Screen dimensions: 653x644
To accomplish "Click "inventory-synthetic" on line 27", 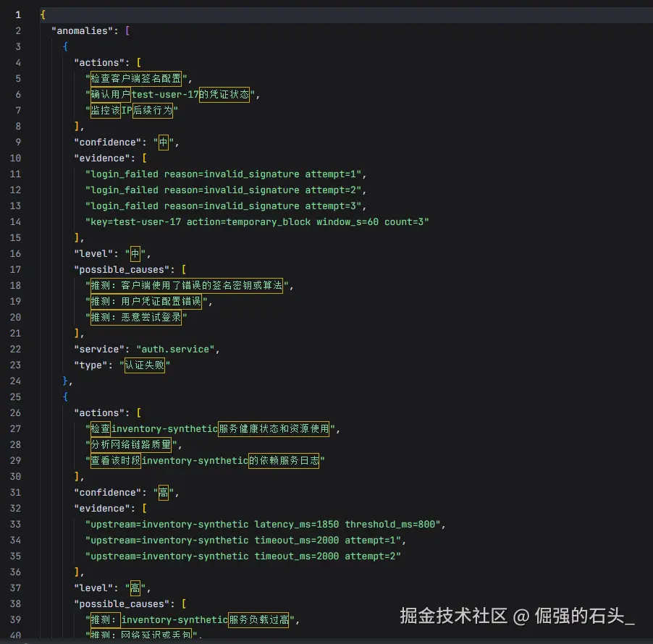I will click(x=164, y=429).
